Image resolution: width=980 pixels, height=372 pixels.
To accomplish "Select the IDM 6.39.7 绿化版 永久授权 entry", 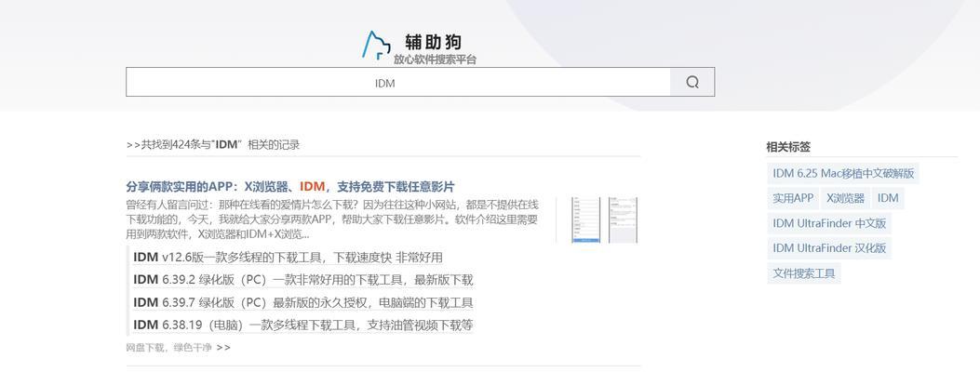I will [302, 302].
